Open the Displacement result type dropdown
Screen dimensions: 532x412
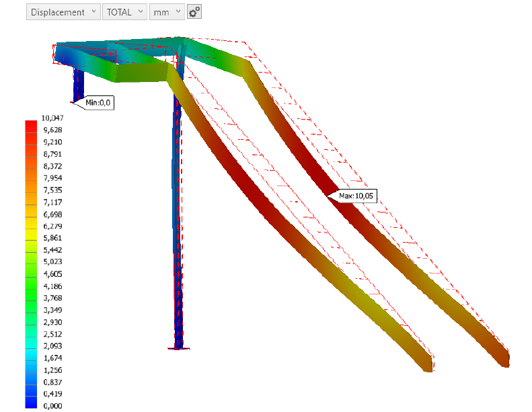[x=63, y=12]
